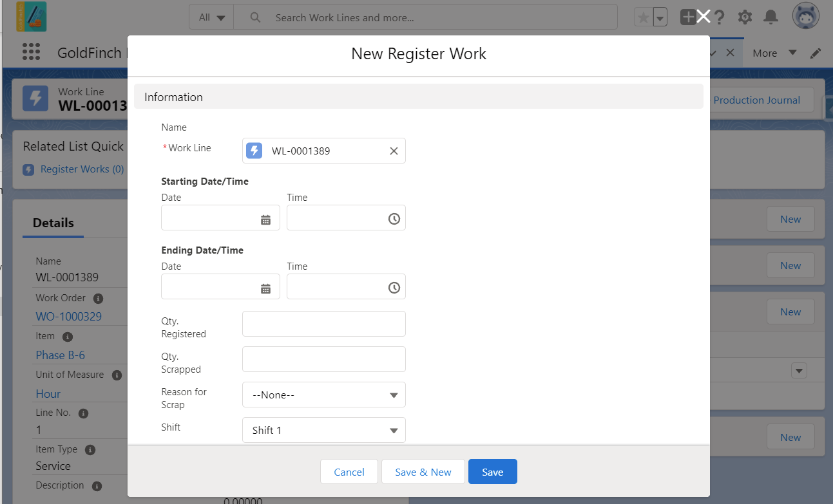
Task: Show the Item Type info icon
Action: coord(90,450)
